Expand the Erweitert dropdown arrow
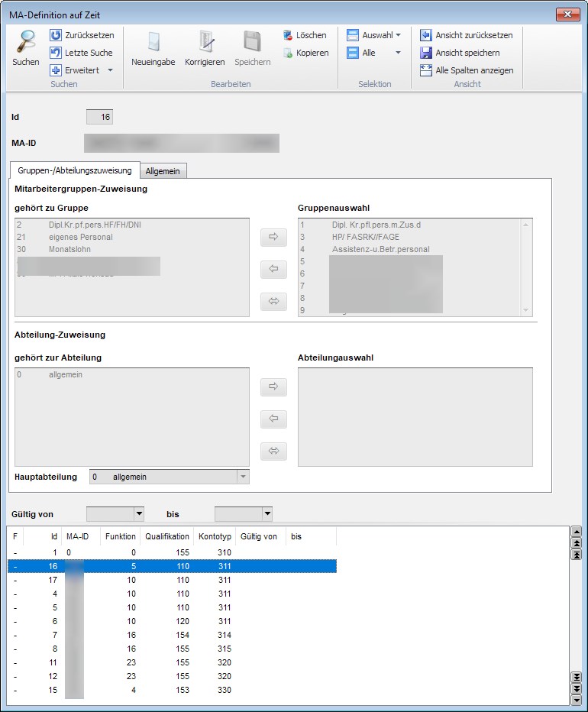Image resolution: width=588 pixels, height=712 pixels. (110, 70)
